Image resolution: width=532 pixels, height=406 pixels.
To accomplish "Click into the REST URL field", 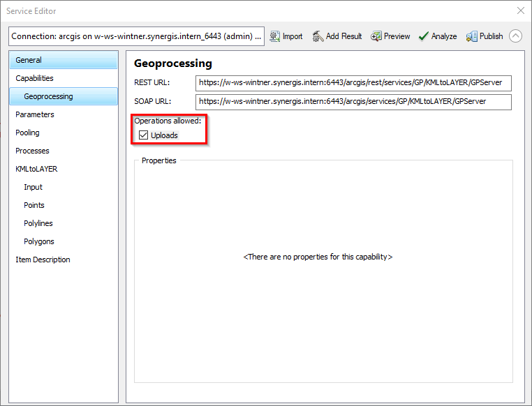I will (x=353, y=83).
